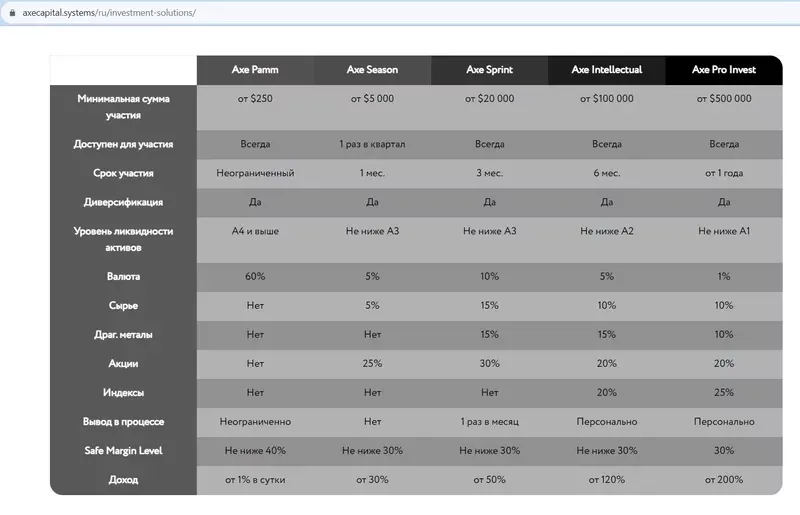Click the от 1% в сутки income cell
The height and width of the screenshot is (515, 800).
coord(255,480)
